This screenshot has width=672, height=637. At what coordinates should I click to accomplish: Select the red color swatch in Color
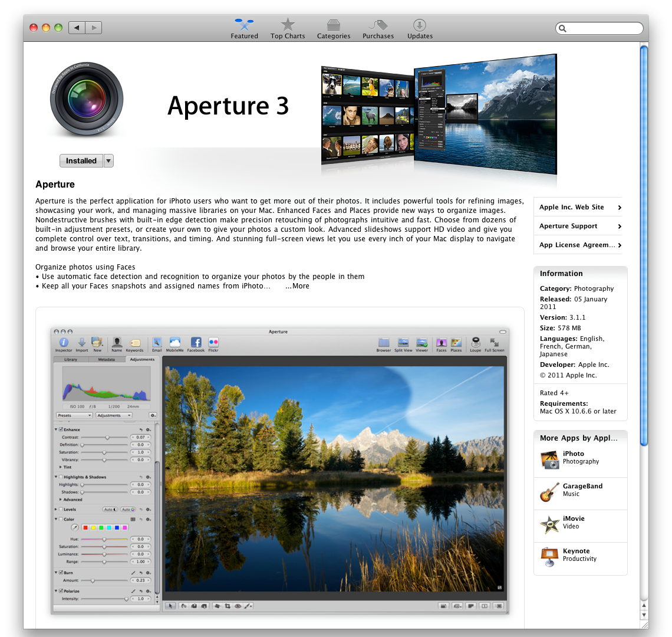point(85,528)
